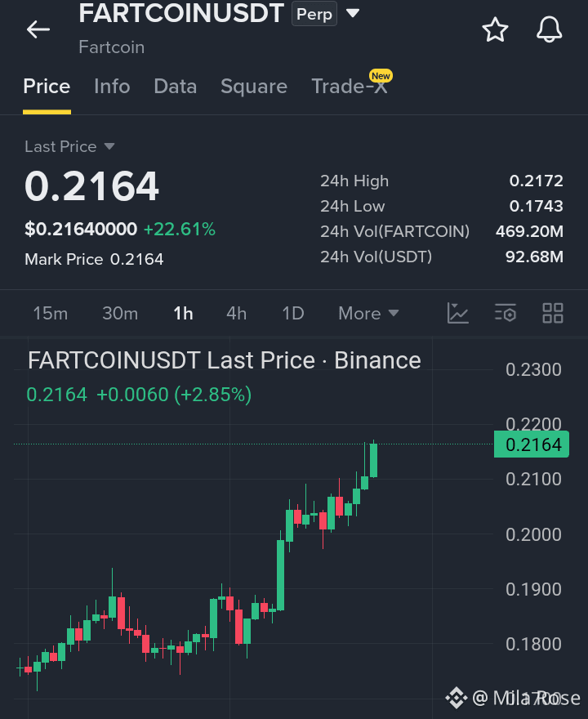Tap the 24h Low value 0.1743

(537, 207)
